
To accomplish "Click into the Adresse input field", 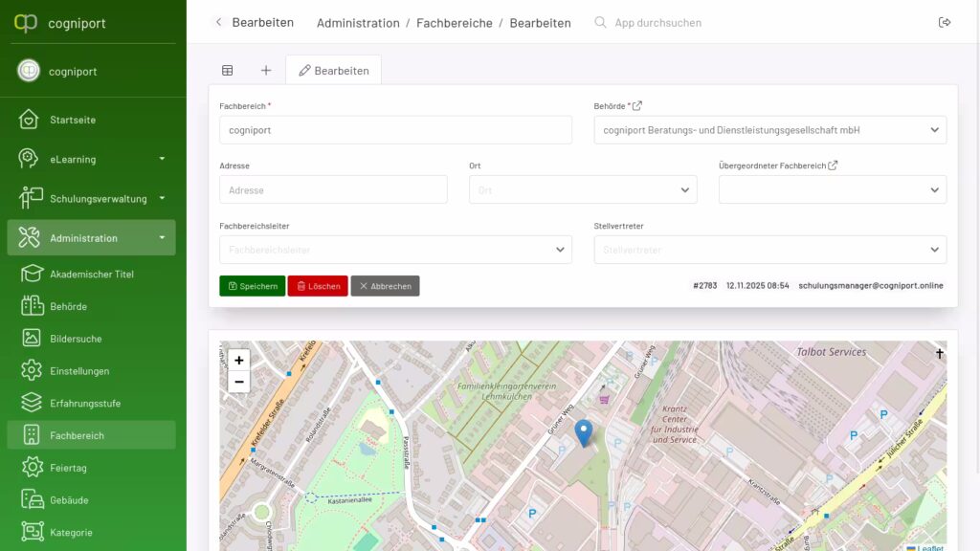I will click(x=333, y=189).
